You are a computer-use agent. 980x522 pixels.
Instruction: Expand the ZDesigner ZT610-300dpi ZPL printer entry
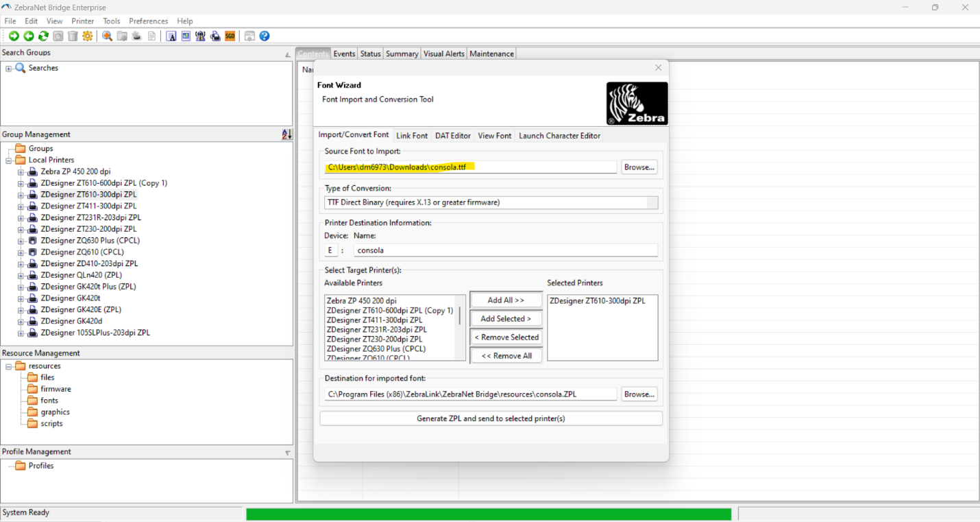tap(21, 194)
